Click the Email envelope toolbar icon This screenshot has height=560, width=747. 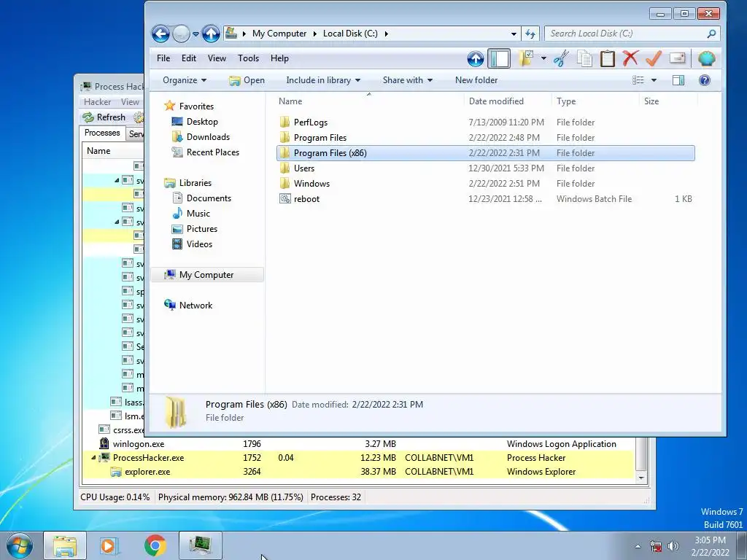pyautogui.click(x=677, y=58)
